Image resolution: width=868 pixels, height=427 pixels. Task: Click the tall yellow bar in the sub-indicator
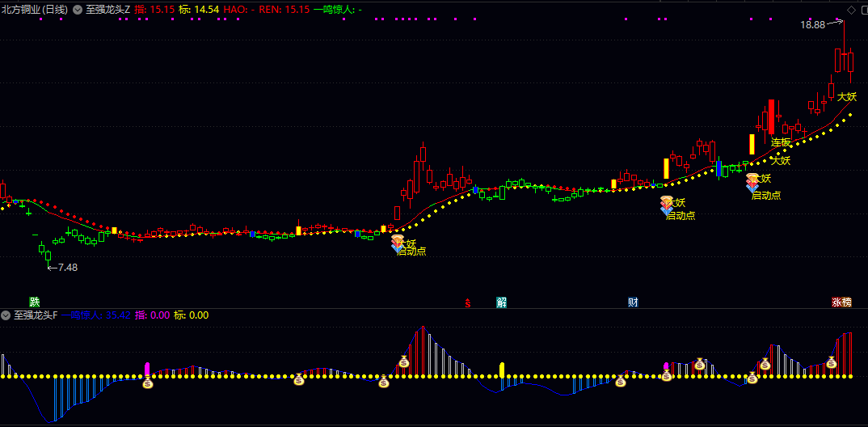tap(502, 370)
